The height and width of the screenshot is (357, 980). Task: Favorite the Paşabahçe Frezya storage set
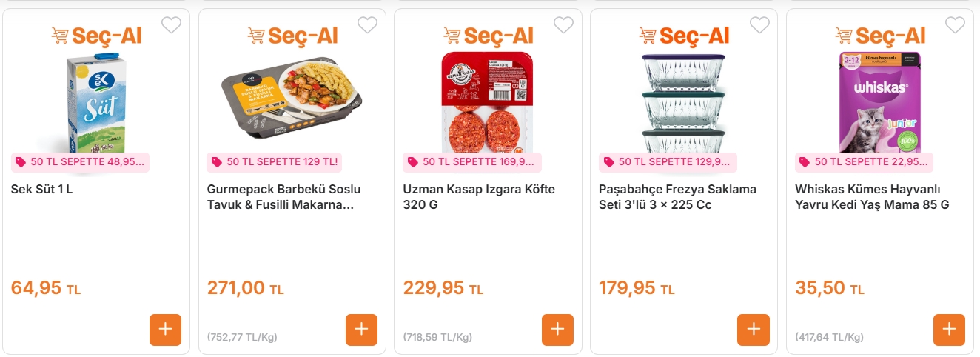click(x=759, y=25)
